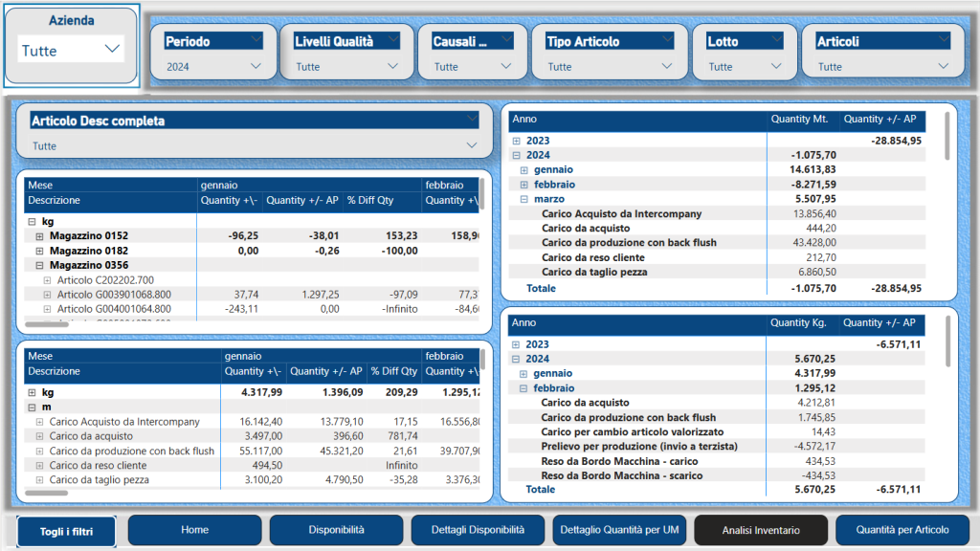
Task: Go to the Home page
Action: pyautogui.click(x=194, y=530)
